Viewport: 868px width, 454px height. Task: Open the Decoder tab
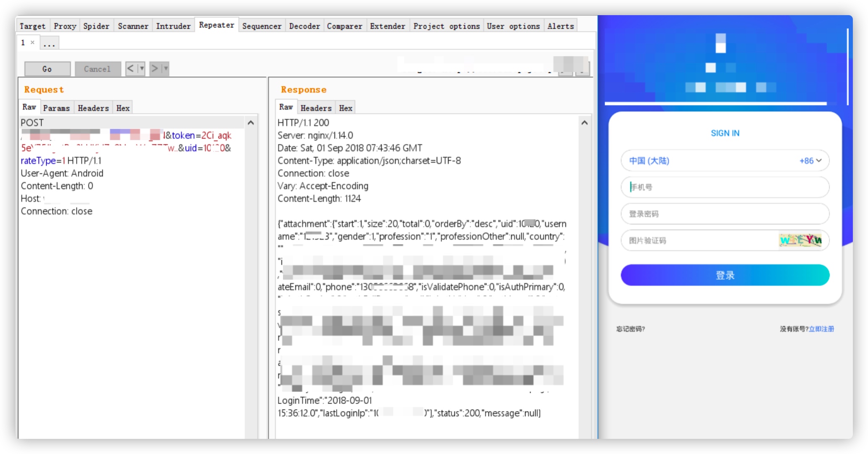(304, 26)
